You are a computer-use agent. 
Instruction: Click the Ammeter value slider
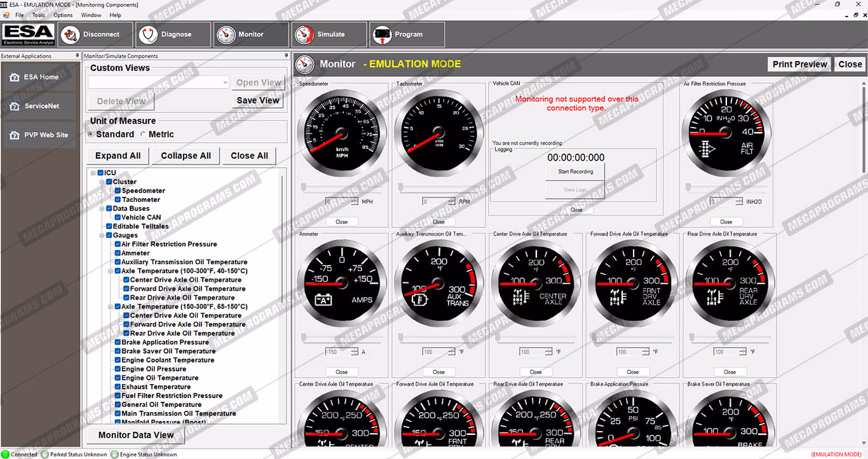(x=341, y=337)
